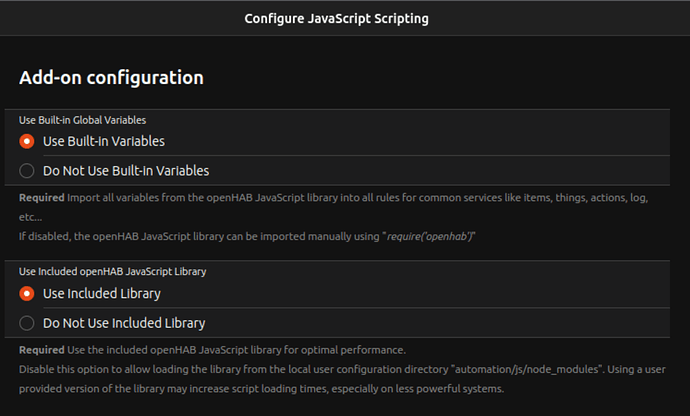
Task: Click the require('openhab') code snippet
Action: pyautogui.click(x=427, y=236)
